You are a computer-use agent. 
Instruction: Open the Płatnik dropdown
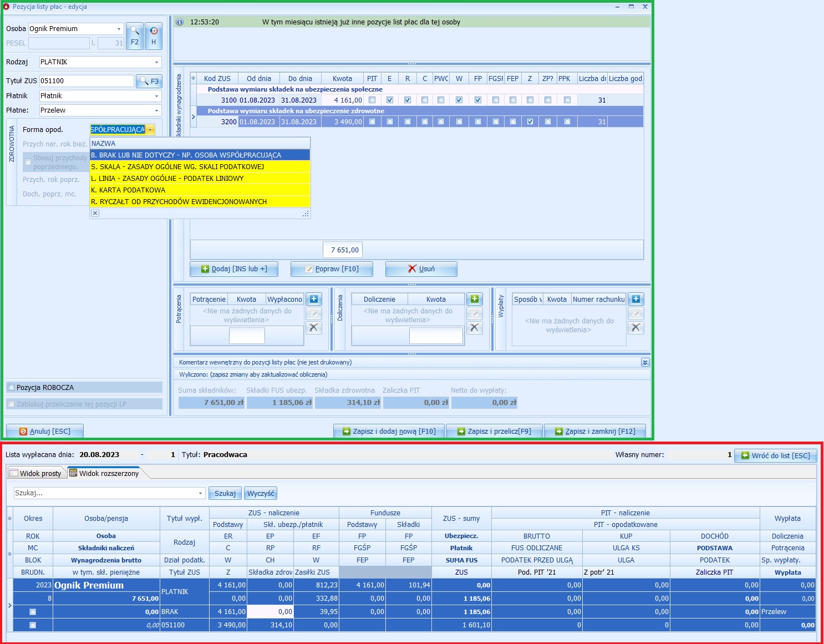coord(156,96)
